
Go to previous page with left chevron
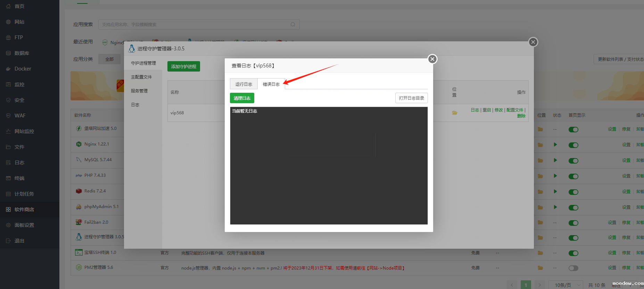pos(512,285)
